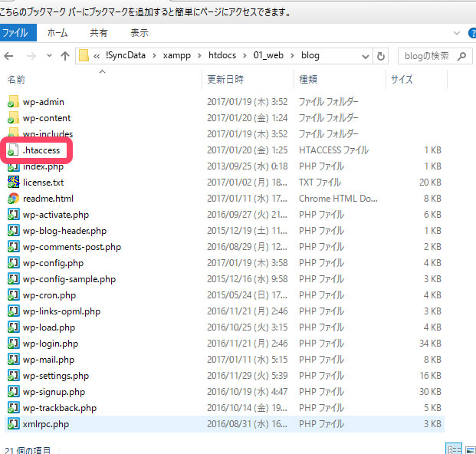Open the 共有 ribbon tab
Viewport: 476px width, 454px height.
tap(98, 32)
